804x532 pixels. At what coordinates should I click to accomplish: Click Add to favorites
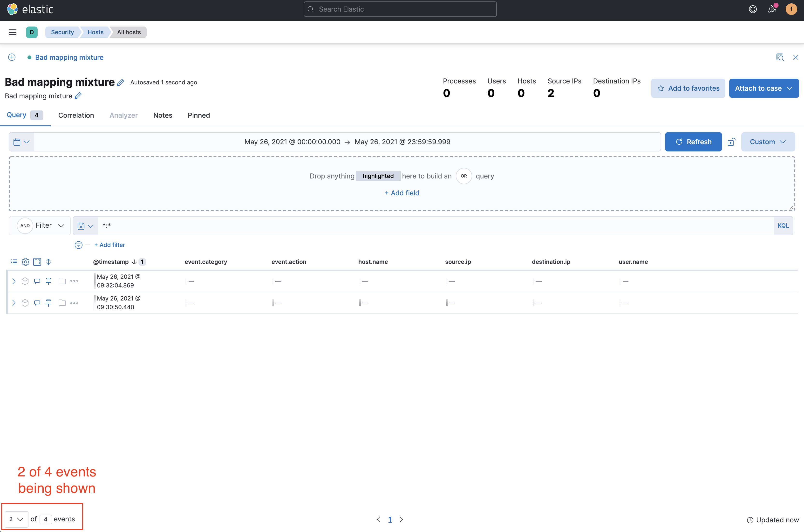coord(688,88)
